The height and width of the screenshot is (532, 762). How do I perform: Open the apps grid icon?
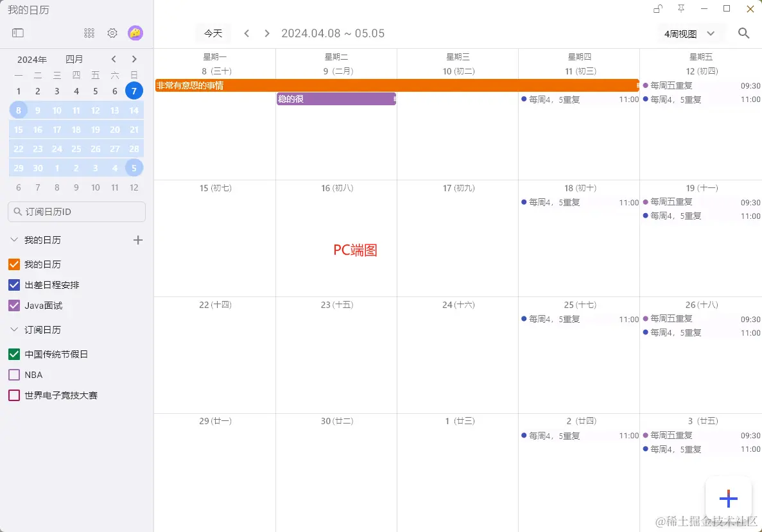tap(89, 33)
